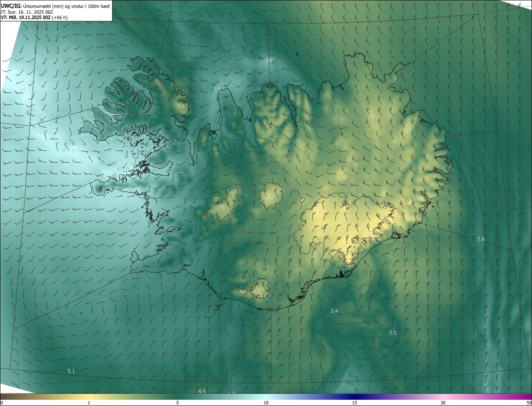Click the 3.1 value label in the Westfjords
This screenshot has height=406, width=532.
[180, 106]
